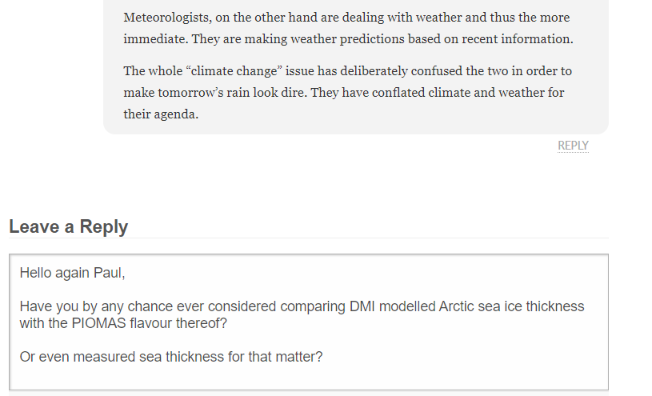
Task: Place cursor on 'Hello again Paul,' line
Action: tap(72, 273)
